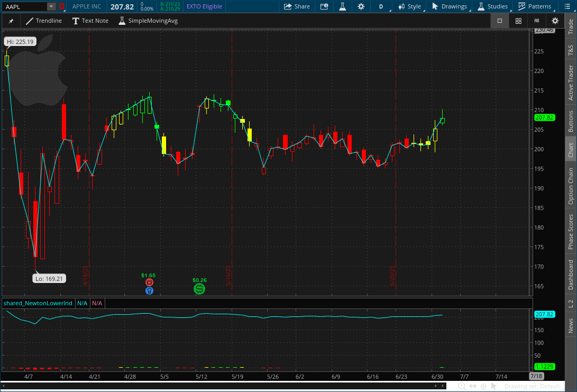Click the scroll-right arrow beside the zoom icon
Screen dimensions: 577x392
(443, 386)
